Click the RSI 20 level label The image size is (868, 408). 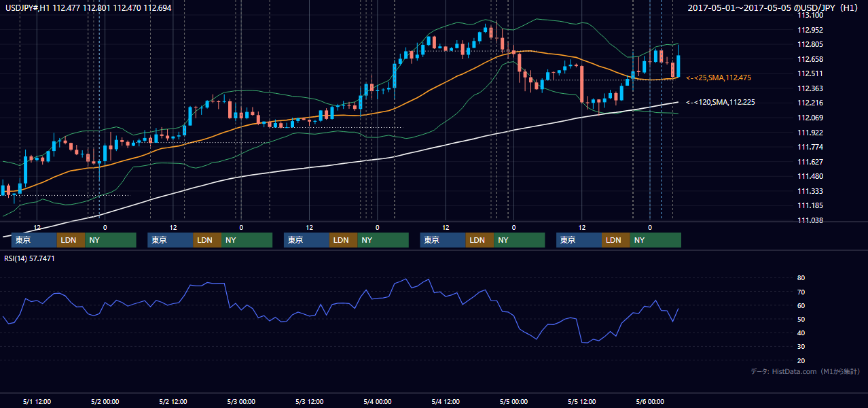tap(801, 360)
